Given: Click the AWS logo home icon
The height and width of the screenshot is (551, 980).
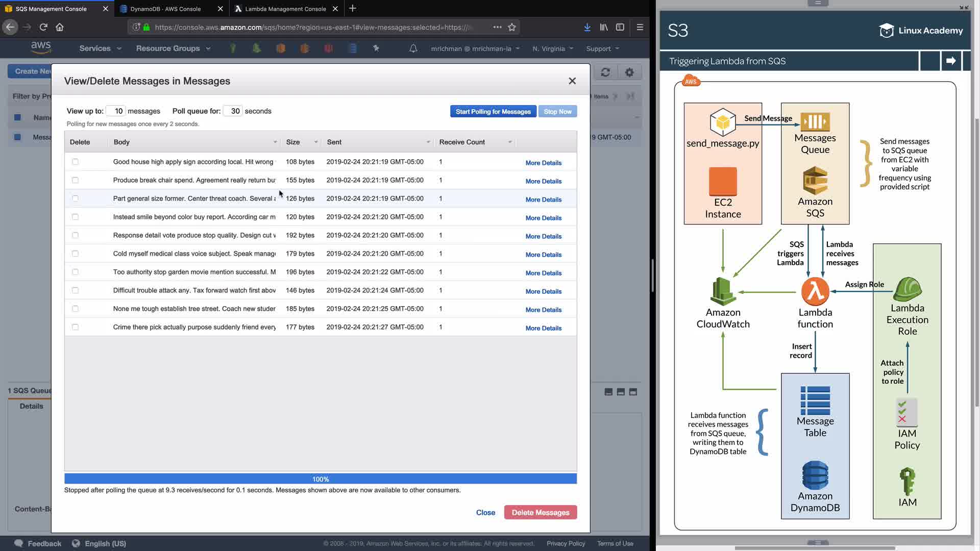Looking at the screenshot, I should 41,47.
